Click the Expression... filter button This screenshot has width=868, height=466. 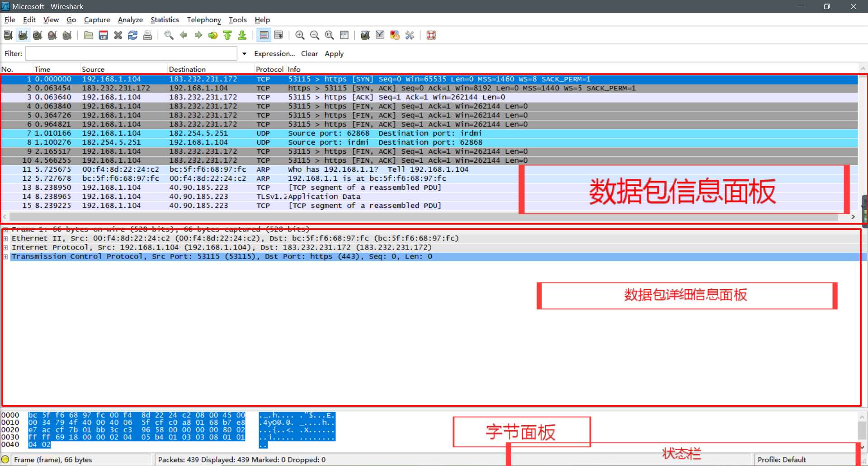tap(274, 54)
